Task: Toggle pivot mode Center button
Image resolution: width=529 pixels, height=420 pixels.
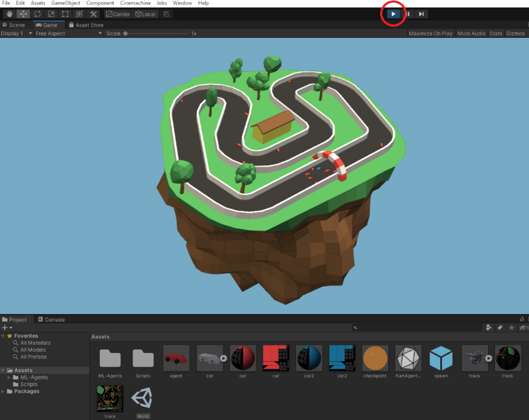Action: pos(118,14)
